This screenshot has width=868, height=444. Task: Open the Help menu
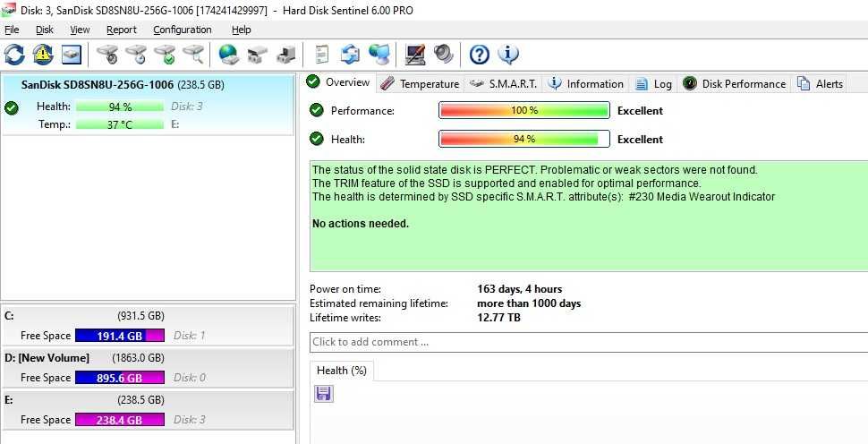coord(241,30)
